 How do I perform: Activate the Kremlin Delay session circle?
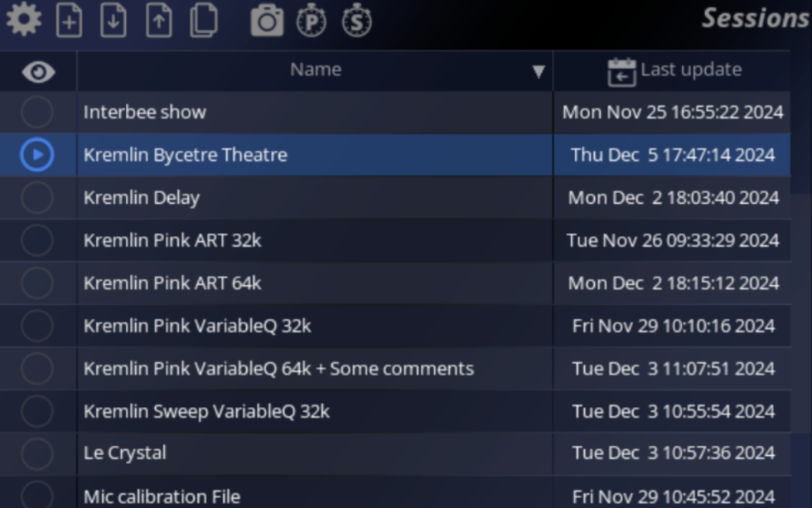pos(37,198)
